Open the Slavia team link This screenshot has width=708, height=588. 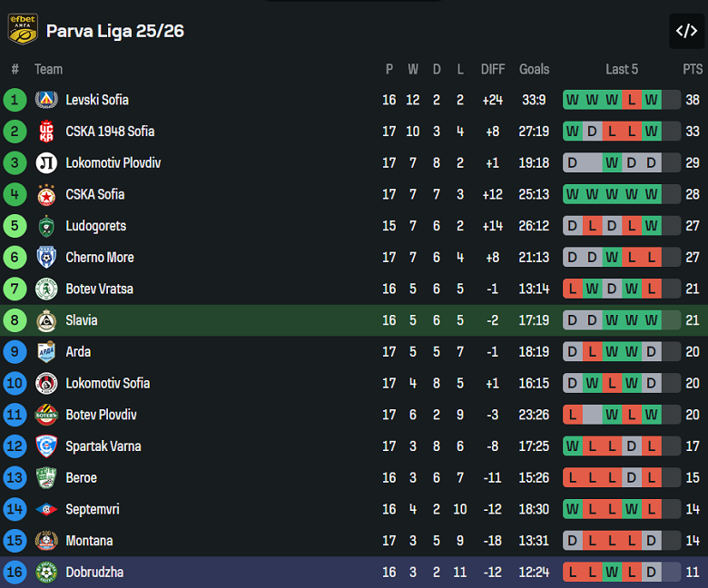82,320
